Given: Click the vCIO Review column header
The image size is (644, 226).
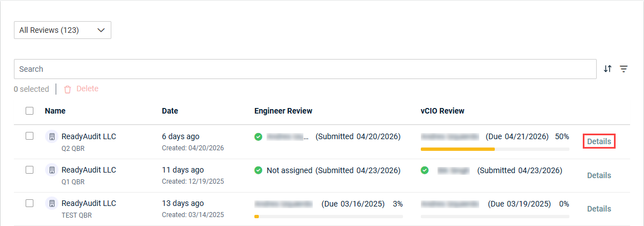Looking at the screenshot, I should pyautogui.click(x=443, y=111).
